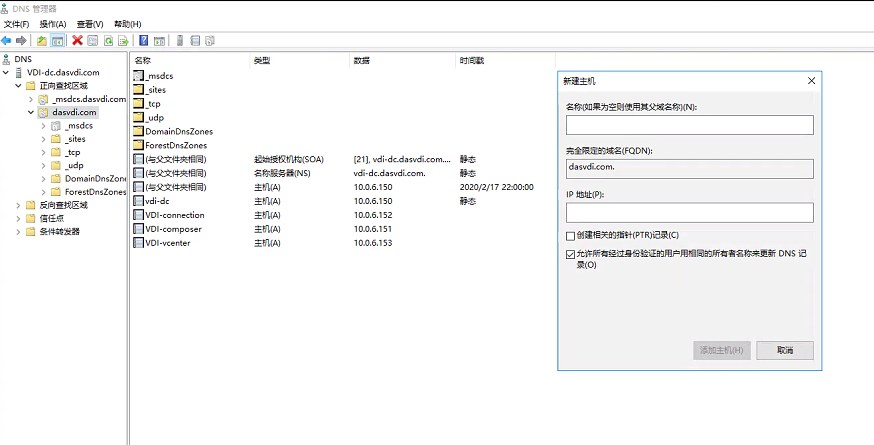
Task: Click the _sites folder icon in list
Action: (139, 90)
